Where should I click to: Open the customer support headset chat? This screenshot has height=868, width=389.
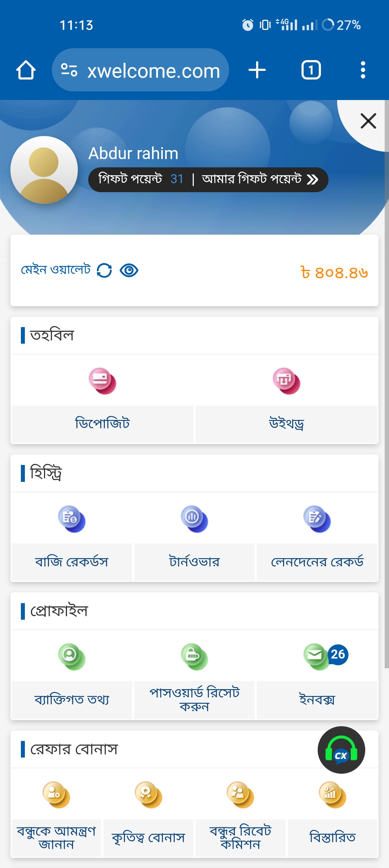point(341,750)
